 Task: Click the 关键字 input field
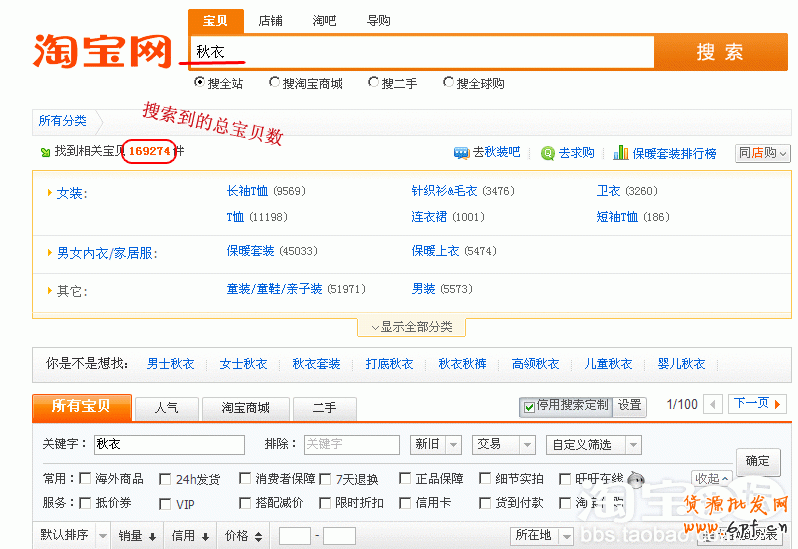pos(169,444)
